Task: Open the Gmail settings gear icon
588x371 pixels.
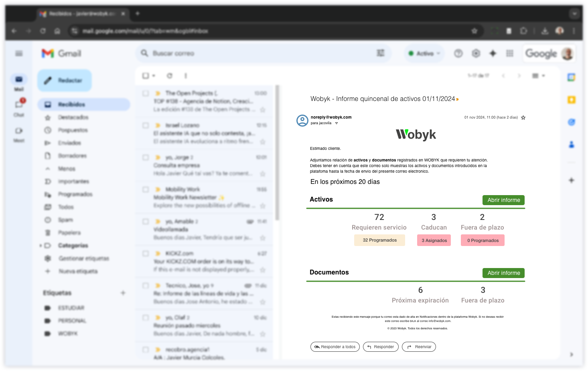Action: [476, 53]
